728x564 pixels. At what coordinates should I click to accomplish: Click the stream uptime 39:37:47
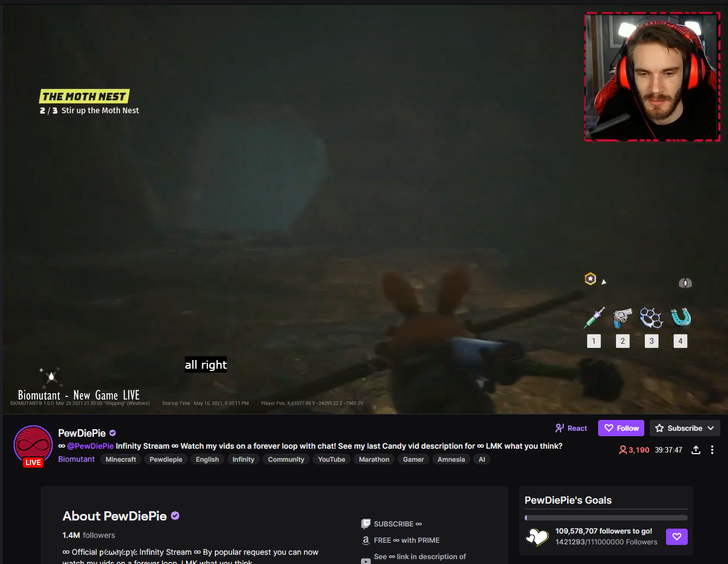668,450
